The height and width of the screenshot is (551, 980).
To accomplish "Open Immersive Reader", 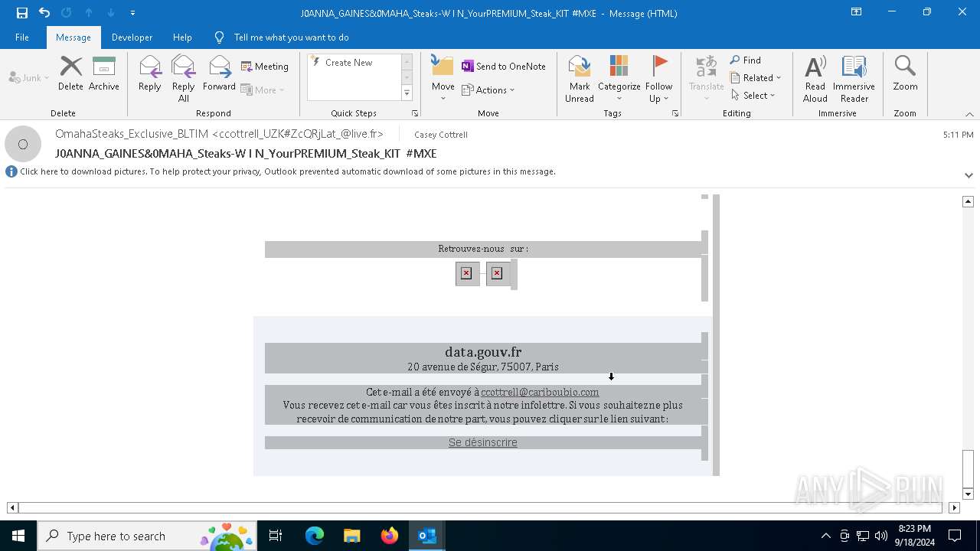I will 854,79.
